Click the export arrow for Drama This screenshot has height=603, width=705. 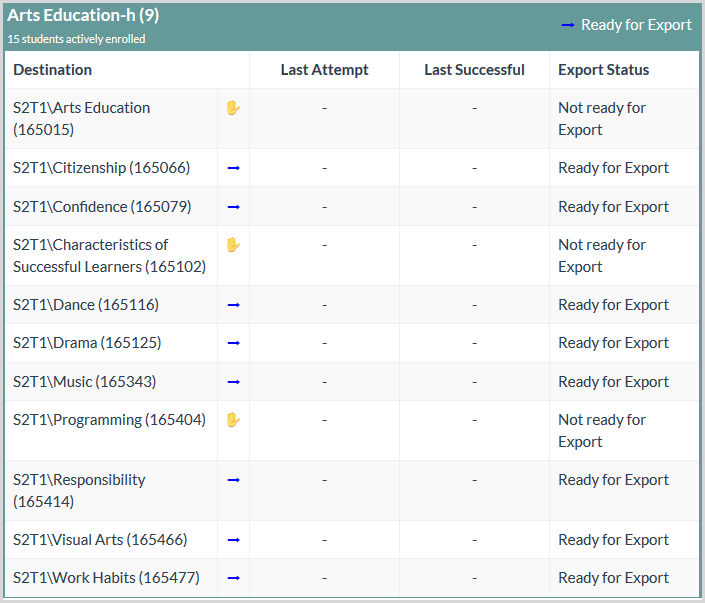[234, 343]
